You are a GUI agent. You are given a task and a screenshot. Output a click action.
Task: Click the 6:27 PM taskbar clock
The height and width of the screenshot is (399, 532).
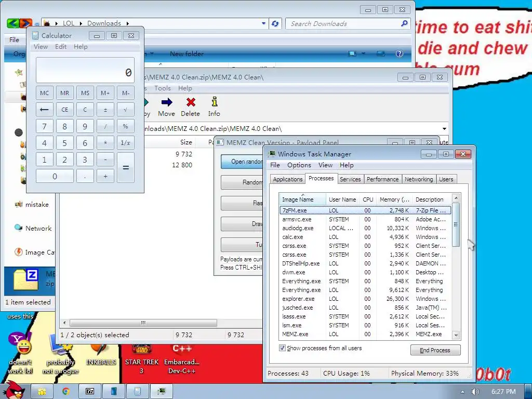[x=503, y=392]
